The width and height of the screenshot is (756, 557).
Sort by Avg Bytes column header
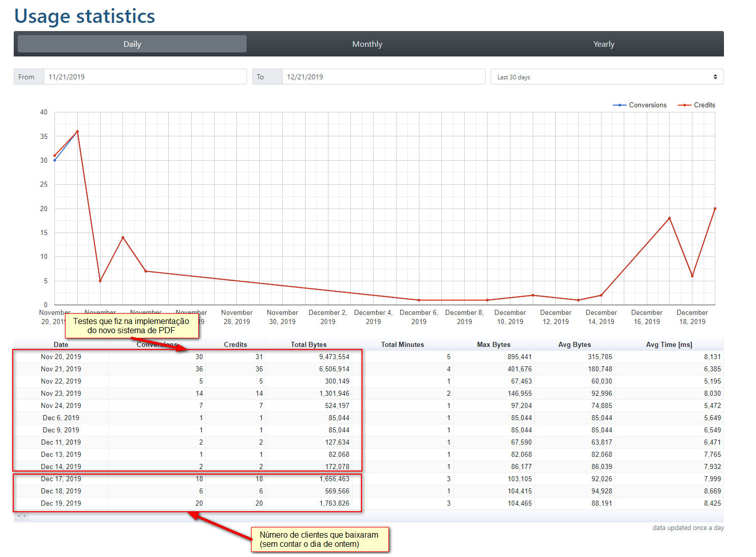click(x=574, y=344)
